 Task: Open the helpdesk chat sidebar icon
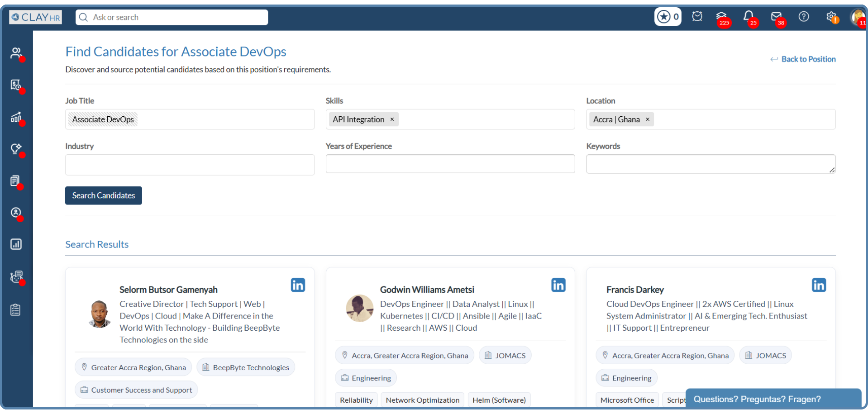coord(16,277)
